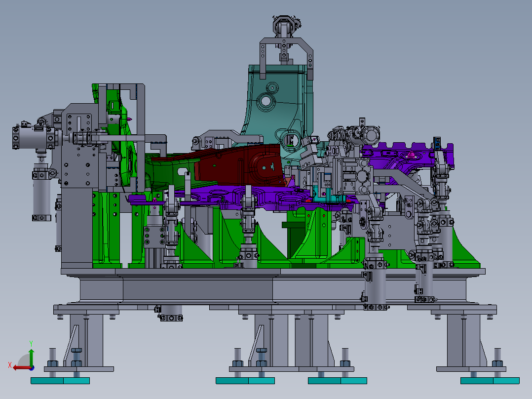Pick the leftmost teal leveling foot pad

pos(60,381)
